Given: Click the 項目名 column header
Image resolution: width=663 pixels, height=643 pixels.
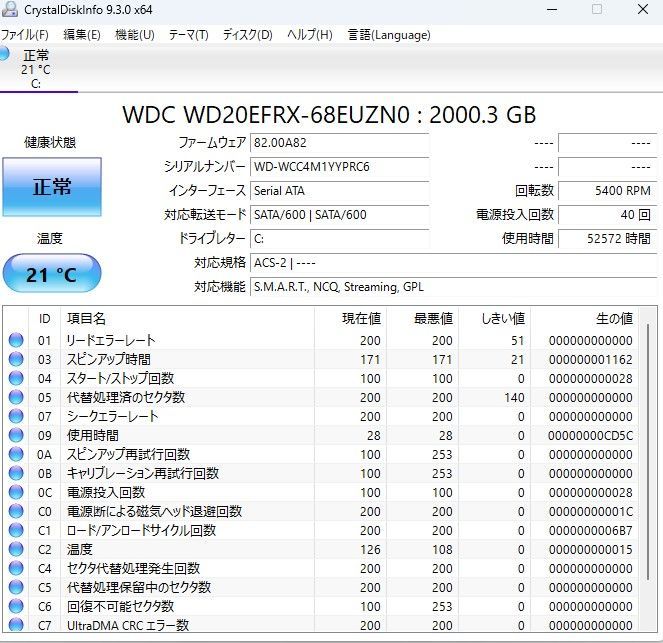Looking at the screenshot, I should [x=188, y=318].
